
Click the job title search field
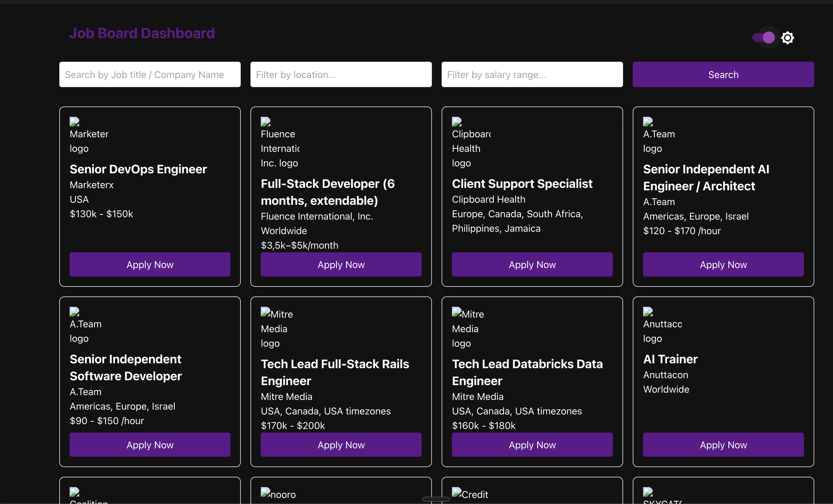pyautogui.click(x=150, y=74)
